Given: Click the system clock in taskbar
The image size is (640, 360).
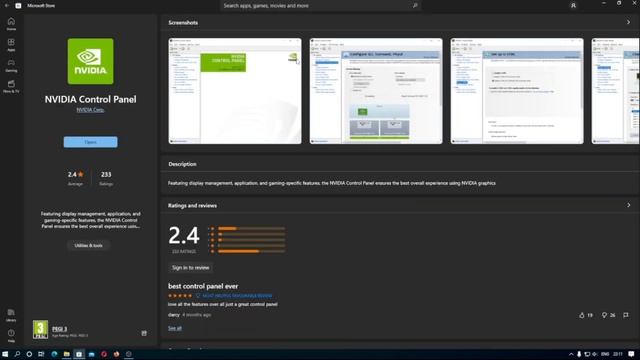Looking at the screenshot, I should point(618,354).
